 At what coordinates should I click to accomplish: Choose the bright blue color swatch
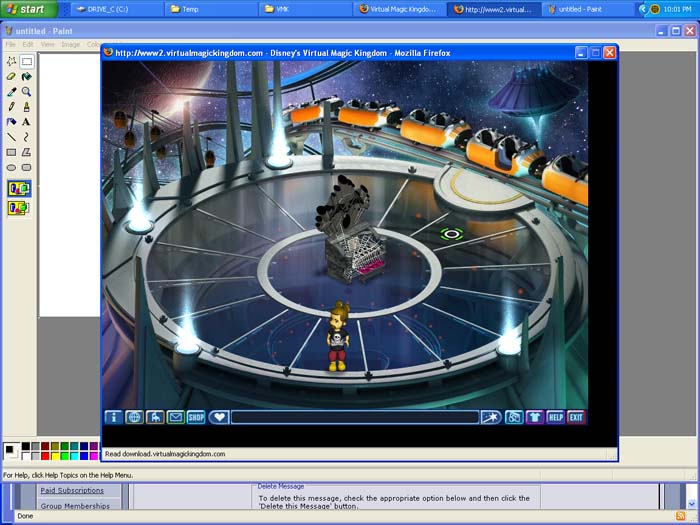tap(84, 456)
